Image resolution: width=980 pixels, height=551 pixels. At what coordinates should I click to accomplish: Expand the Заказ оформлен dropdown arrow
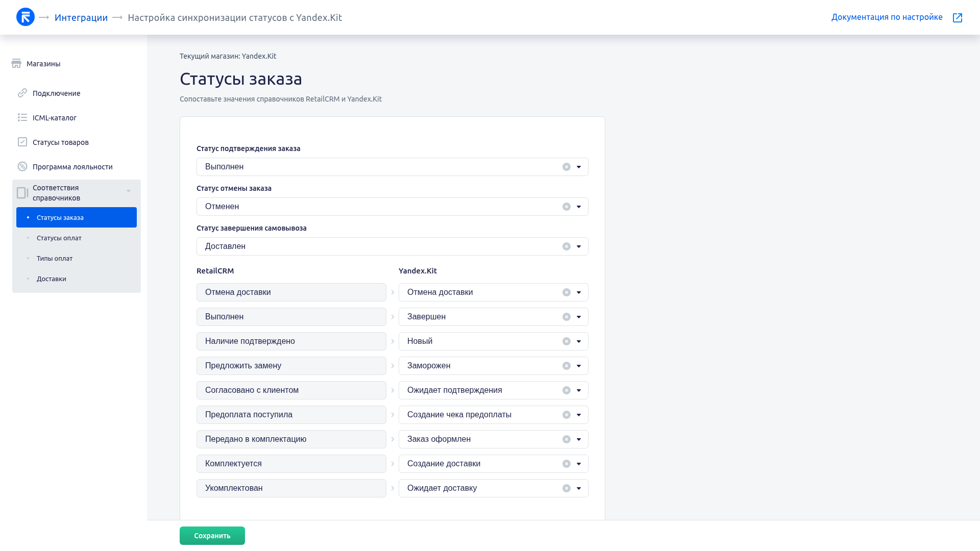(x=579, y=439)
